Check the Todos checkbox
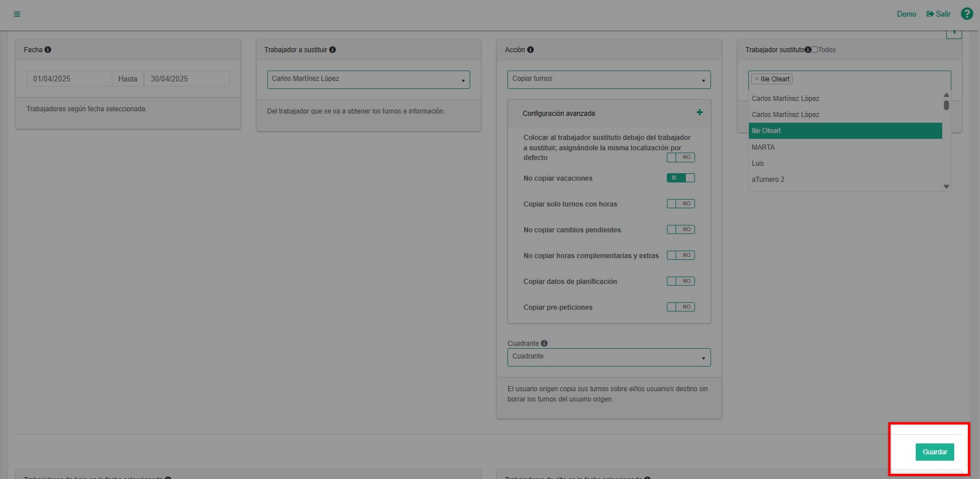The width and height of the screenshot is (980, 479). (x=815, y=50)
